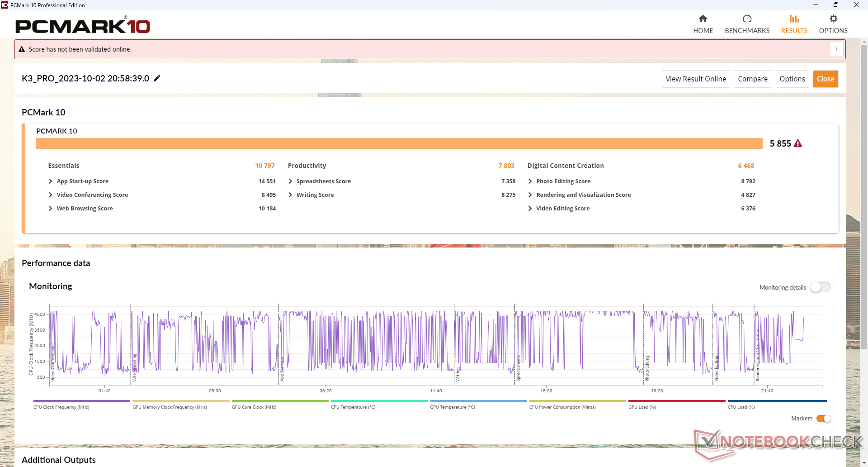Click the Digital Content Creation heading
The height and width of the screenshot is (467, 868).
[x=566, y=166]
